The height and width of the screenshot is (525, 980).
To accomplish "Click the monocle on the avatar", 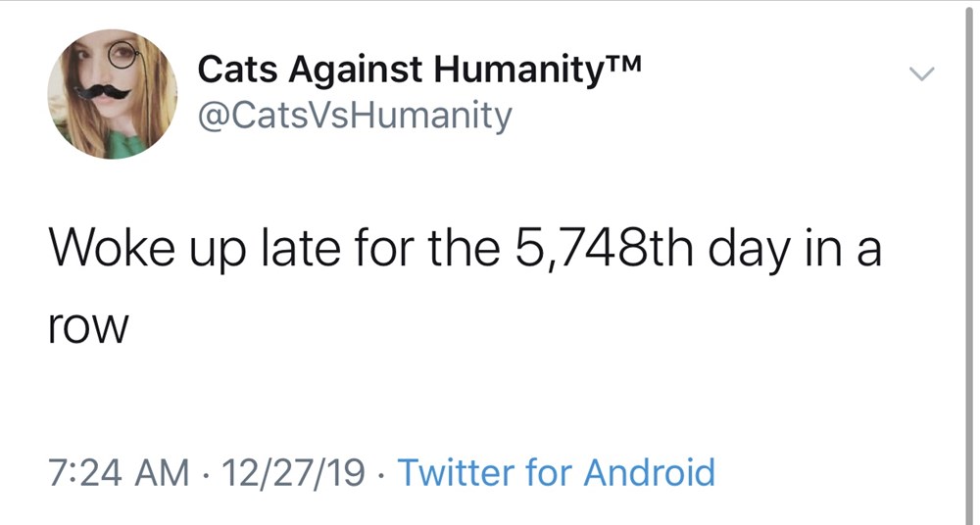I will pyautogui.click(x=123, y=57).
